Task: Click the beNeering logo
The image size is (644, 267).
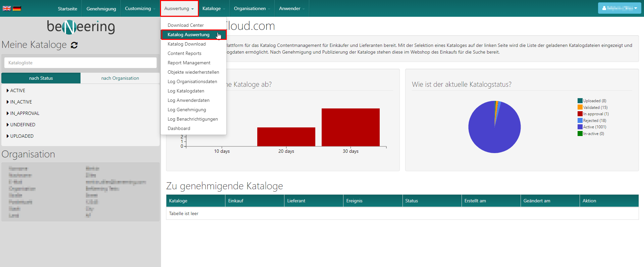Action: point(81,26)
